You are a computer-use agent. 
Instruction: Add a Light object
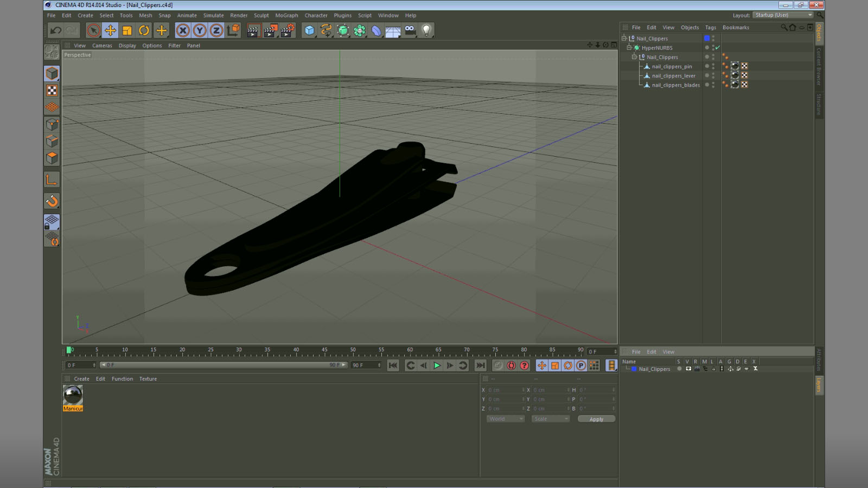427,30
